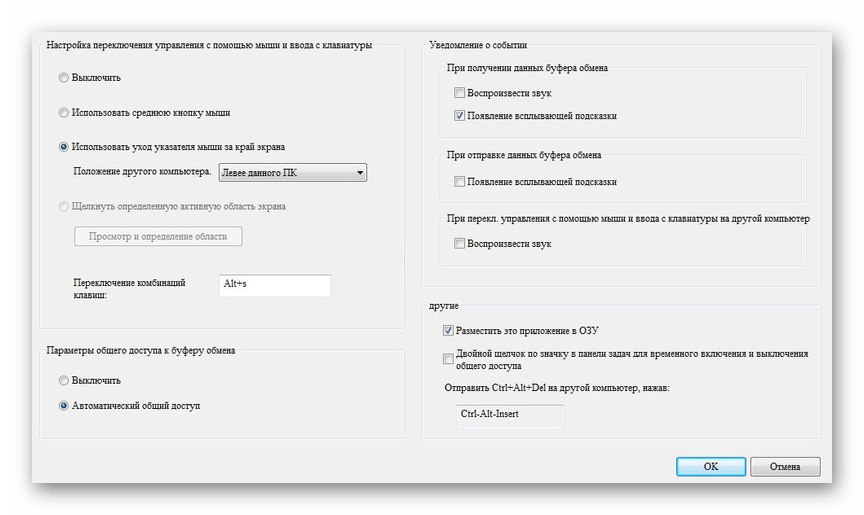Click the 'Alt+s' hotkey input field
Screen dimensions: 864x515
[274, 285]
